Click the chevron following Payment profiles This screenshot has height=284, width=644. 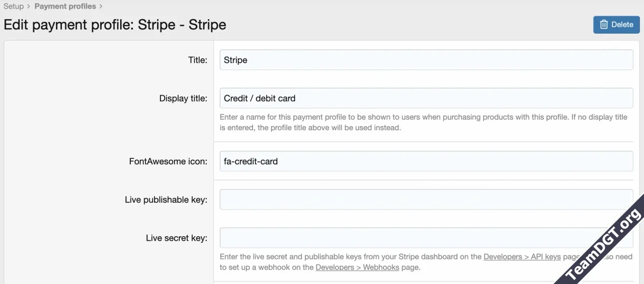(101, 7)
